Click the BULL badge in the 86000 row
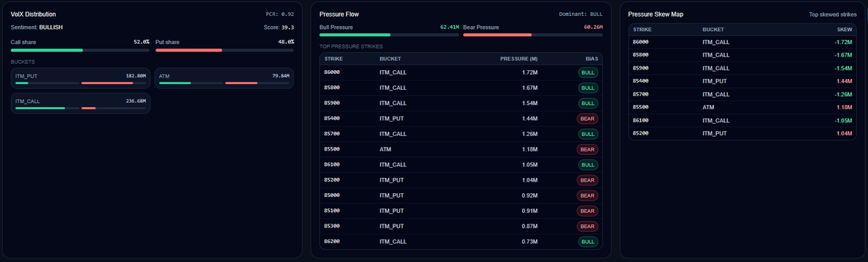 [588, 72]
